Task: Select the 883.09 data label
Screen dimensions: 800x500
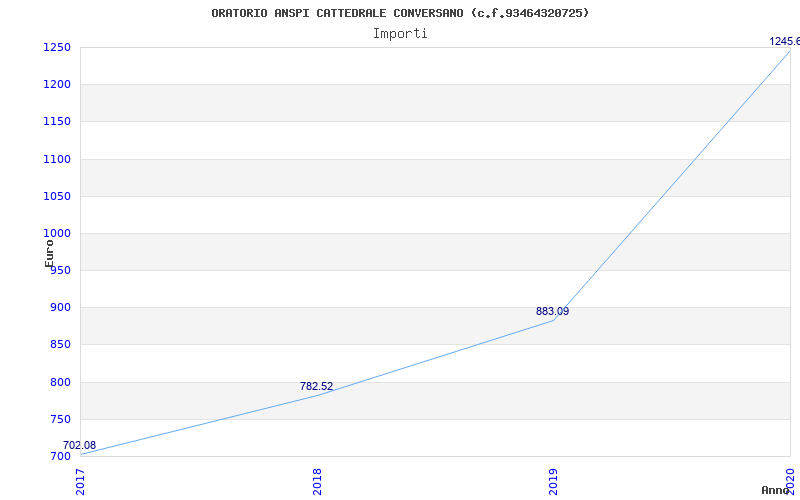Action: tap(553, 311)
